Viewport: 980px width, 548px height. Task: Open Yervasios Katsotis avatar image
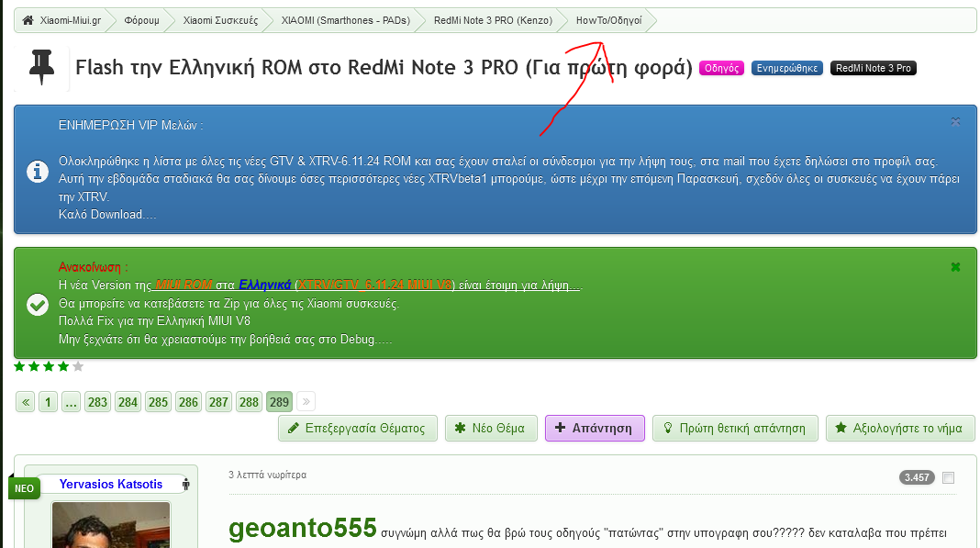111,525
